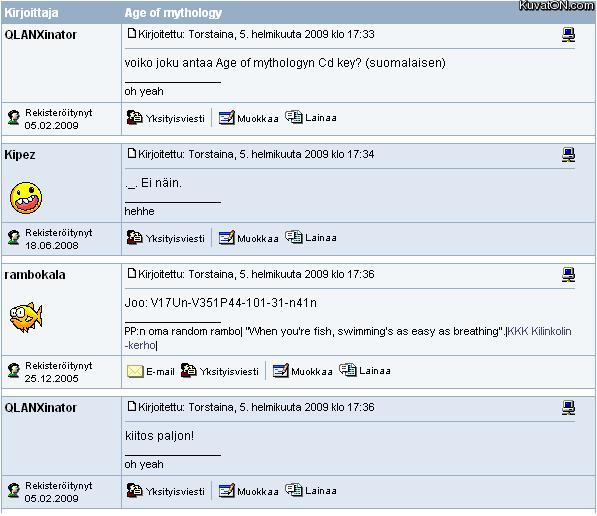Screen dimensions: 597x516
Task: Quote Kipez's post with Lainaa
Action: (x=311, y=237)
